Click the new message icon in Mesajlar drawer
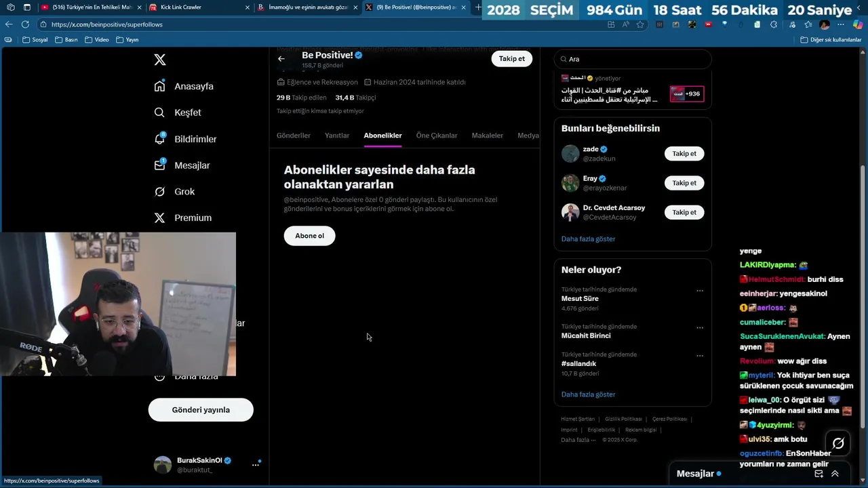Viewport: 868px width, 488px height. (x=819, y=474)
